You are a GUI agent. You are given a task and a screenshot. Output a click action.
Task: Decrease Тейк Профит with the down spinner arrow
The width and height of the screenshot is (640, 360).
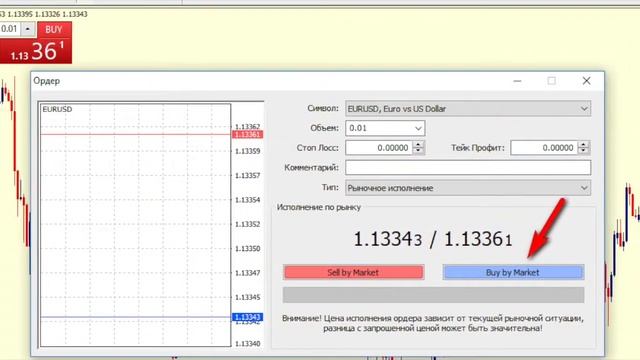(x=584, y=151)
